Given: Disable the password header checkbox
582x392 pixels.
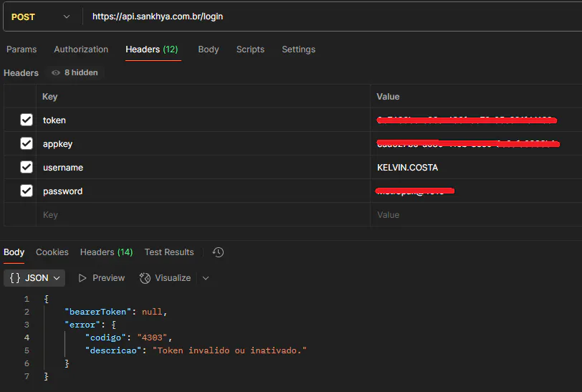Looking at the screenshot, I should (x=27, y=191).
